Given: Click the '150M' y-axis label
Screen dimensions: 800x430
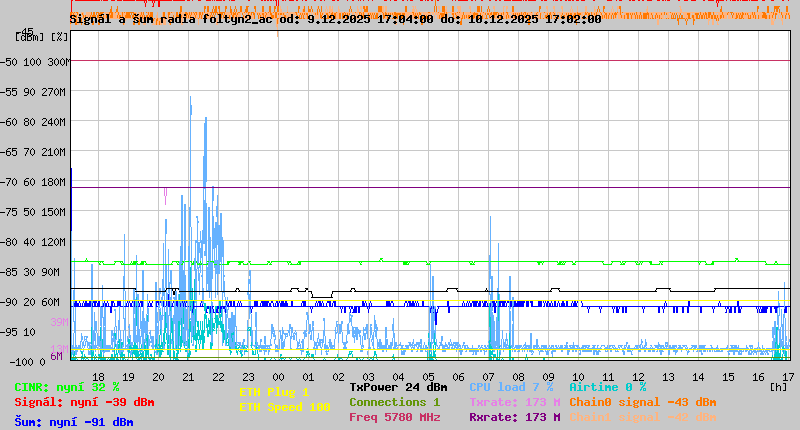Looking at the screenshot, I should [54, 212].
